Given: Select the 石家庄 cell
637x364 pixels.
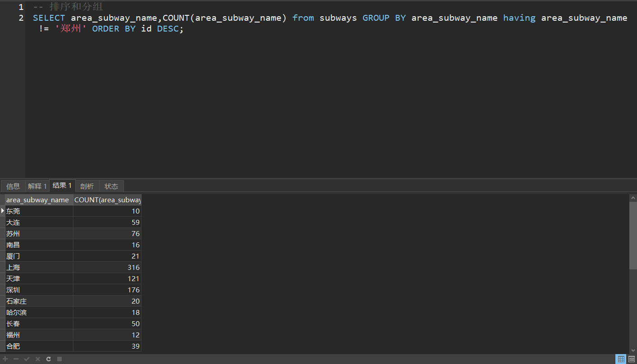Looking at the screenshot, I should 39,301.
